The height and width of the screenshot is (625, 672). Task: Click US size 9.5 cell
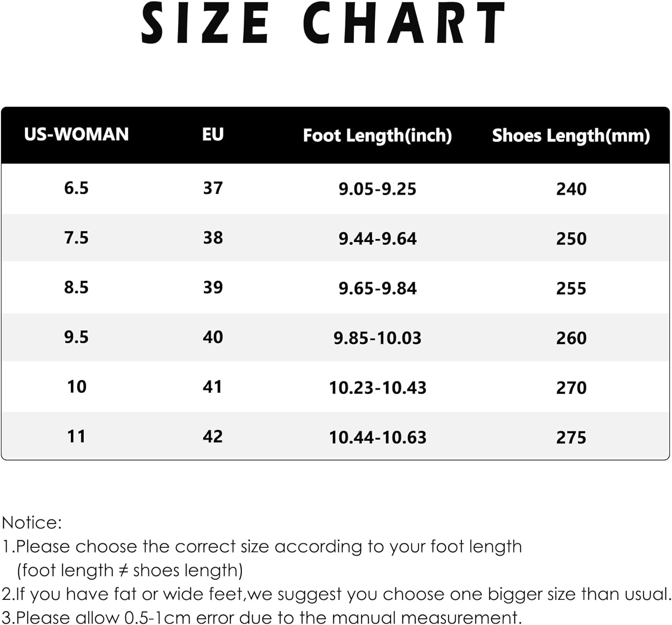pos(76,338)
